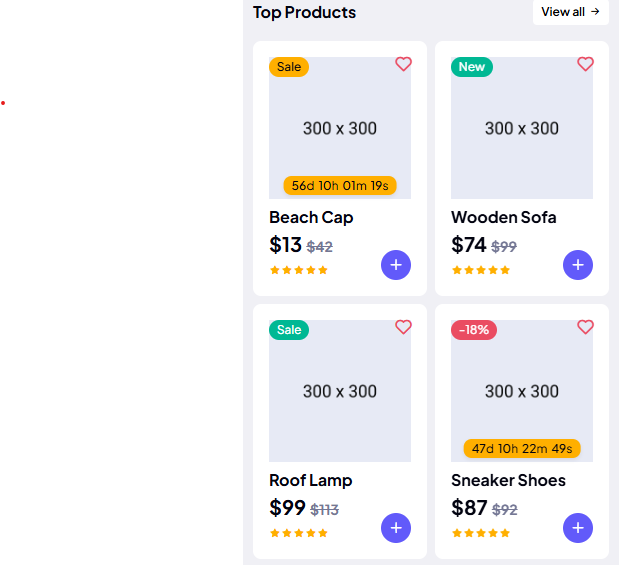Click the Beach Cap product image
The image size is (619, 565).
(340, 128)
